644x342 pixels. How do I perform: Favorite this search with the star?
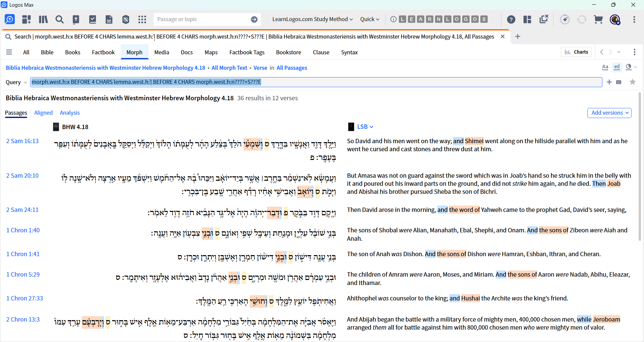(633, 82)
